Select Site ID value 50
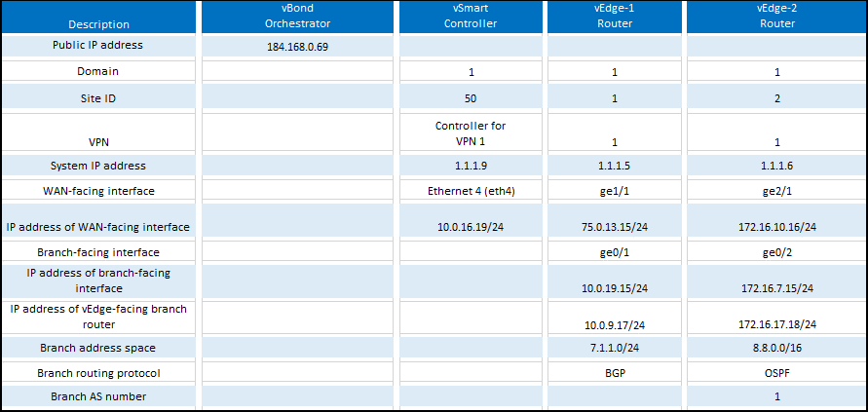 coord(472,98)
